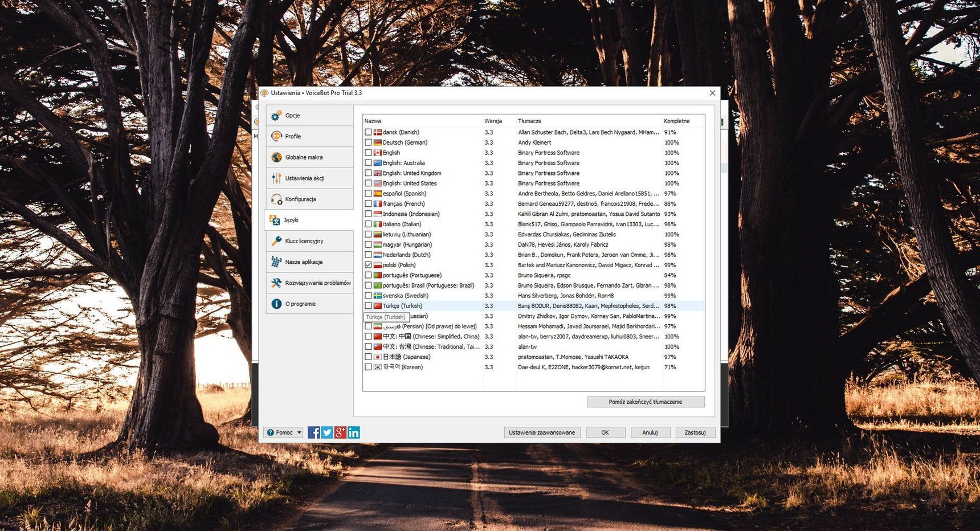This screenshot has width=980, height=531.
Task: Click the O programie info icon
Action: (276, 304)
